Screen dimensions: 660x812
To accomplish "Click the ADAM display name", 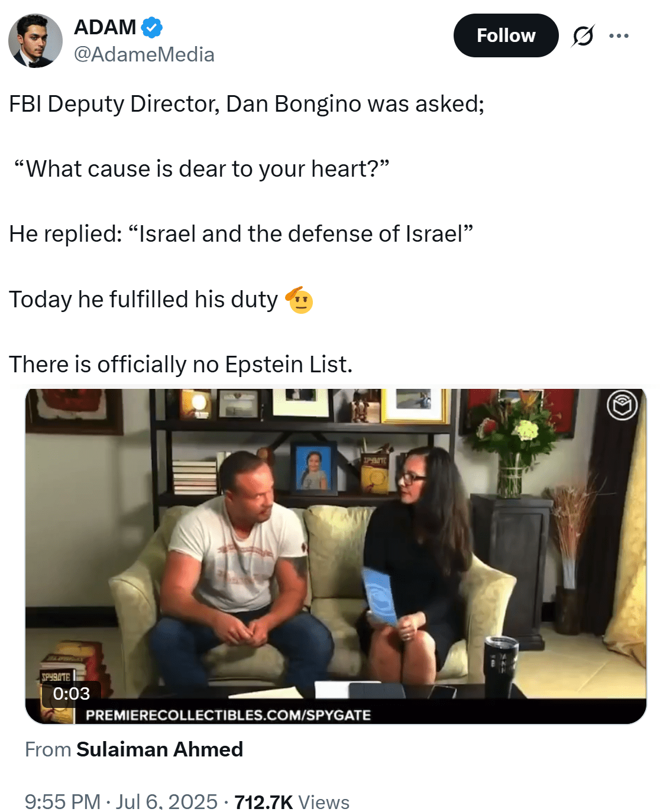I will click(105, 27).
